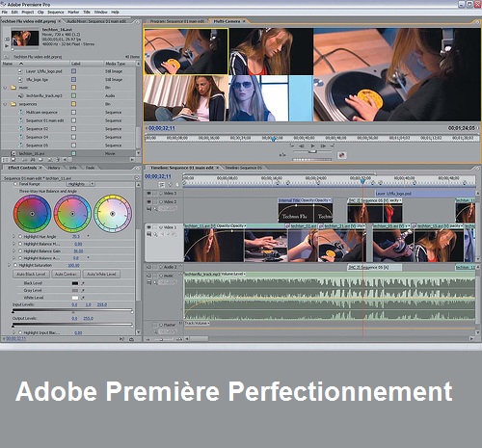Screen dimensions: 482x448
Task: Click the trash icon in project panel
Action: 58,160
